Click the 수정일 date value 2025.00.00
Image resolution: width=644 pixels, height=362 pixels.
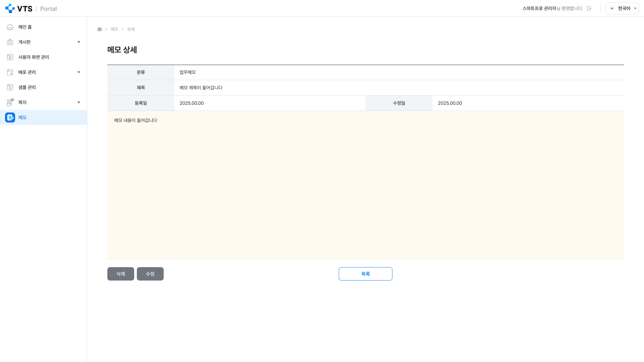coord(450,103)
